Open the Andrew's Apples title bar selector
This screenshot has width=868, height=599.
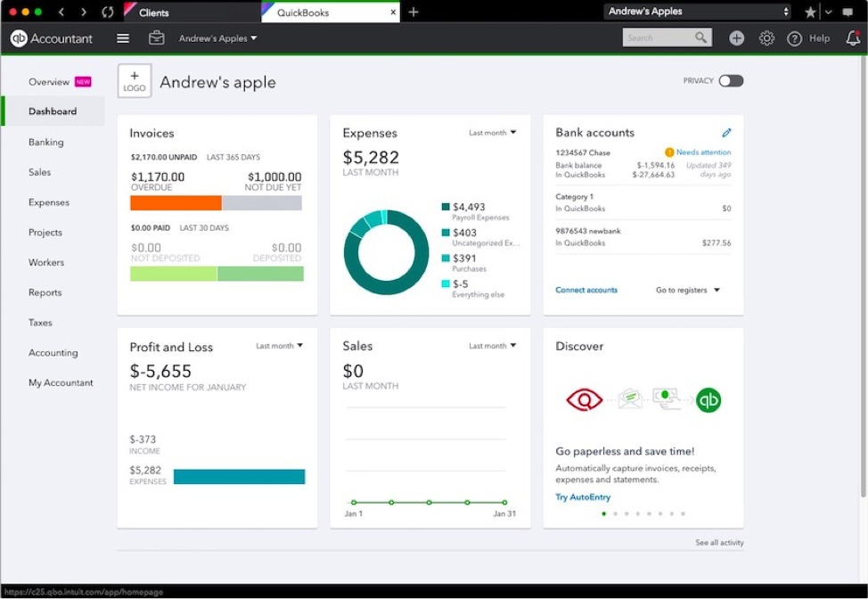pos(698,12)
